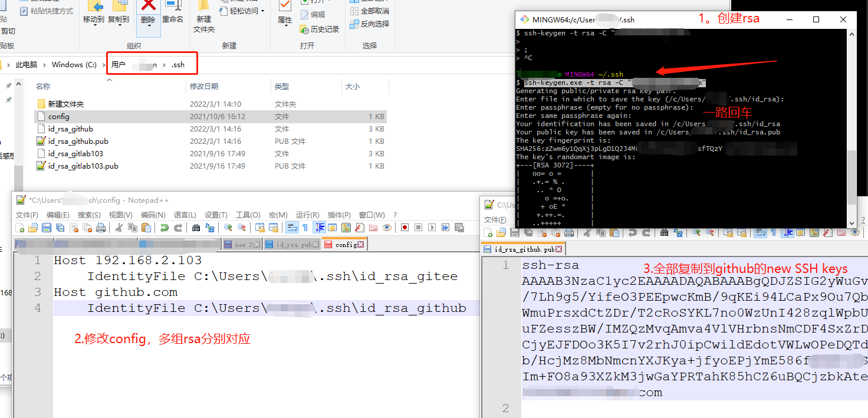Image resolution: width=868 pixels, height=418 pixels.
Task: Click Open file icon in config Notepad++ toolbar
Action: pos(33,228)
